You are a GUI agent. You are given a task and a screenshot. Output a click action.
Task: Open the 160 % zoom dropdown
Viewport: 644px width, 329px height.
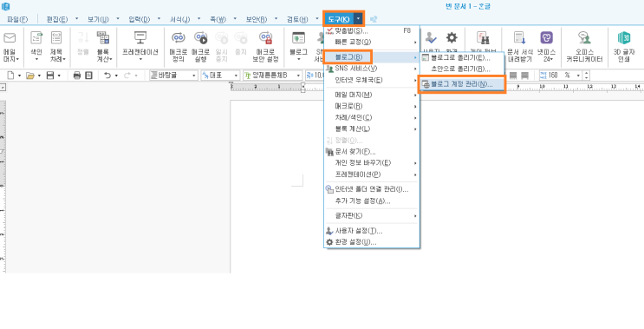578,76
